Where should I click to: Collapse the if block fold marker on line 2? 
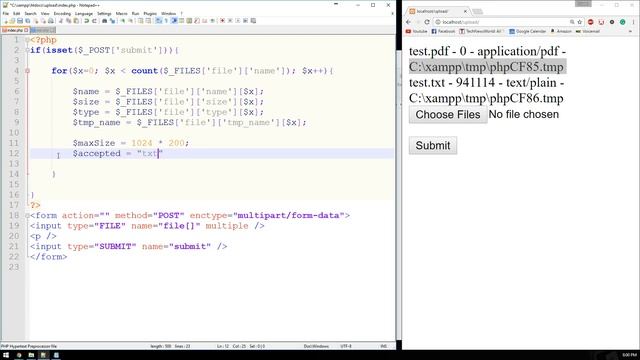27,50
